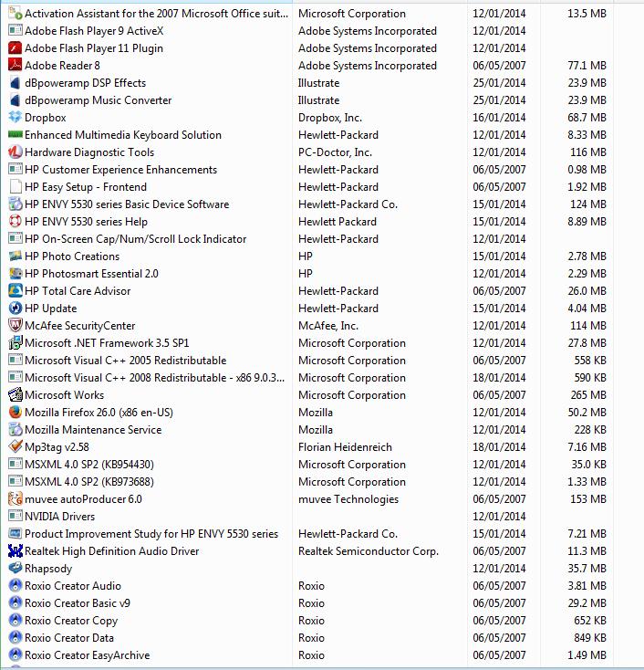Click the Roxio Creator EasyArchive icon
Image resolution: width=644 pixels, height=670 pixels.
[x=16, y=654]
